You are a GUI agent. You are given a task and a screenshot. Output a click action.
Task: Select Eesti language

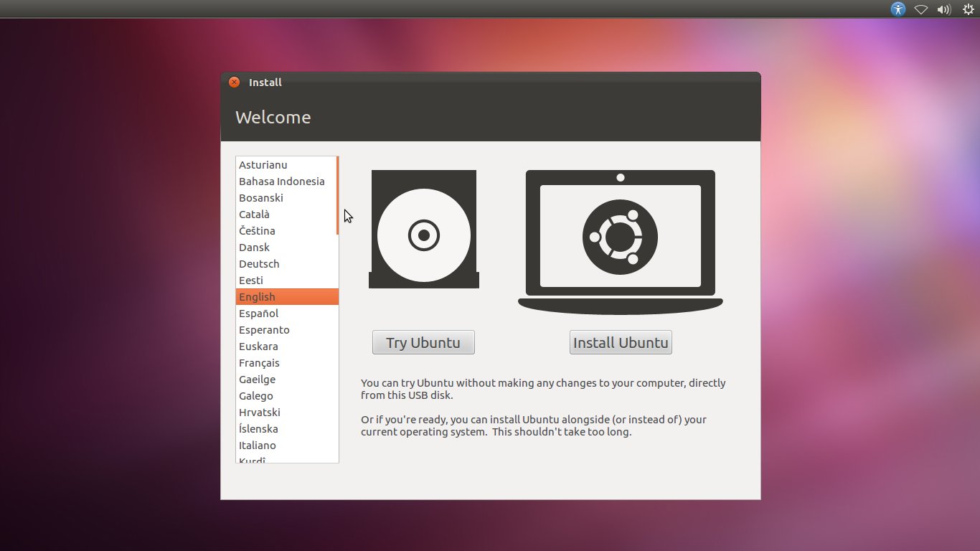tap(287, 281)
